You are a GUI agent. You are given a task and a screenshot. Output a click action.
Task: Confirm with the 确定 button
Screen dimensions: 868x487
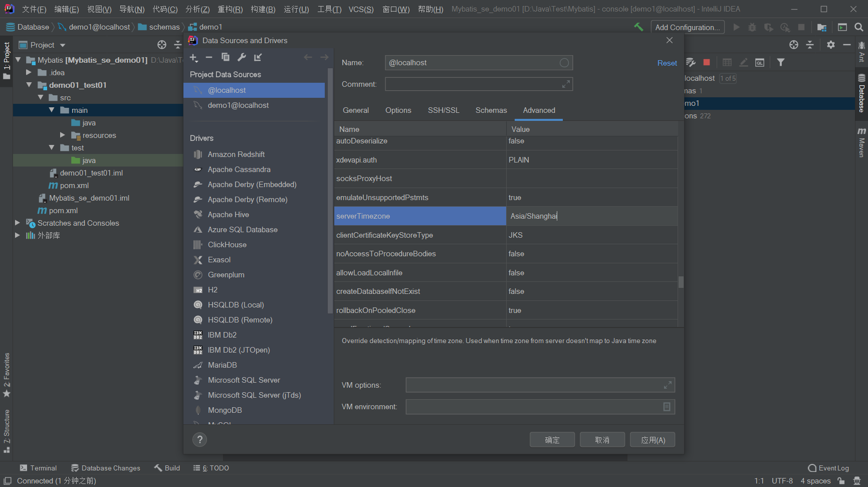552,440
